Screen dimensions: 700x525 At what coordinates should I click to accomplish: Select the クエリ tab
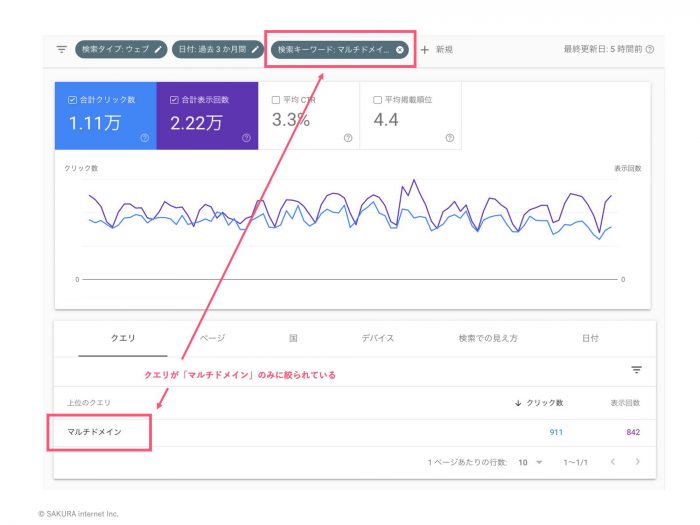click(123, 338)
